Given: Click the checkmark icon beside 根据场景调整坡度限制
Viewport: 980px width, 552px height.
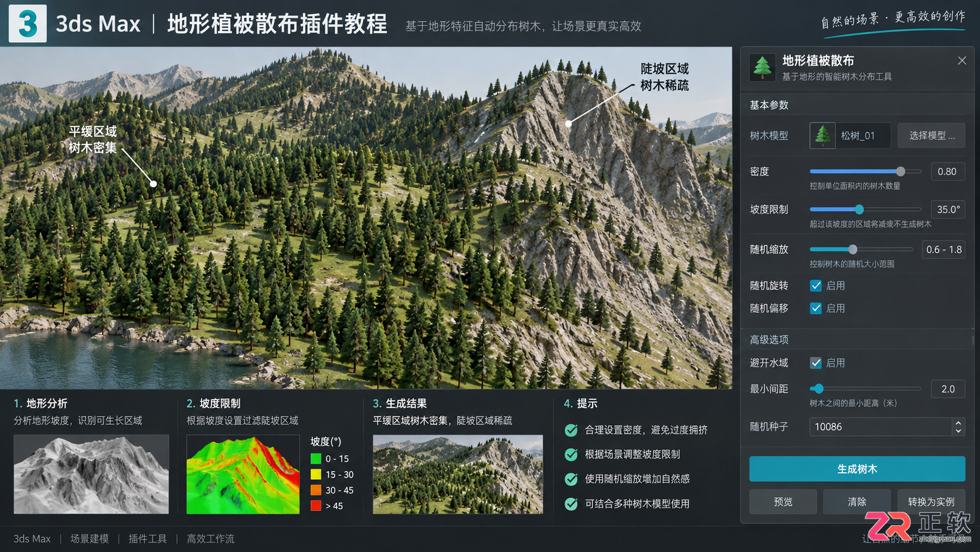Looking at the screenshot, I should 571,454.
